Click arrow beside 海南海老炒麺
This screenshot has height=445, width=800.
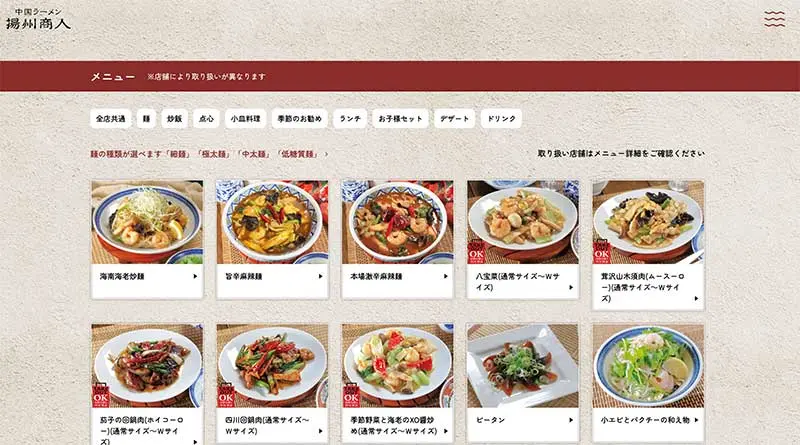click(195, 276)
